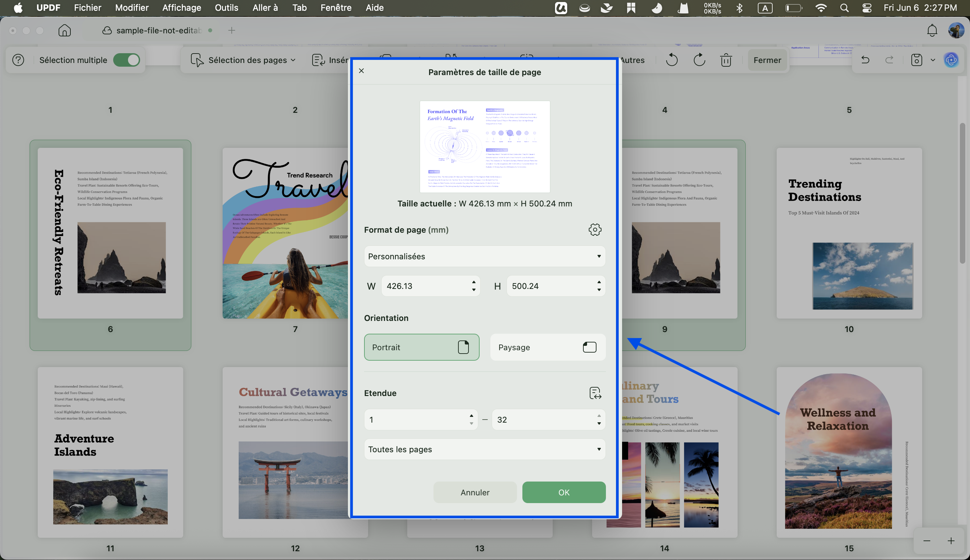970x560 pixels.
Task: Toggle the Sélection multiple switch
Action: click(127, 60)
